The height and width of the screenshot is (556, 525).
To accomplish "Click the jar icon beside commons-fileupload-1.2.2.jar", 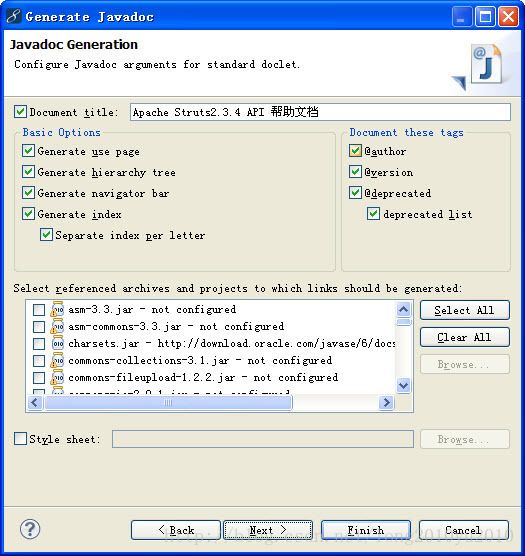I will [x=57, y=378].
